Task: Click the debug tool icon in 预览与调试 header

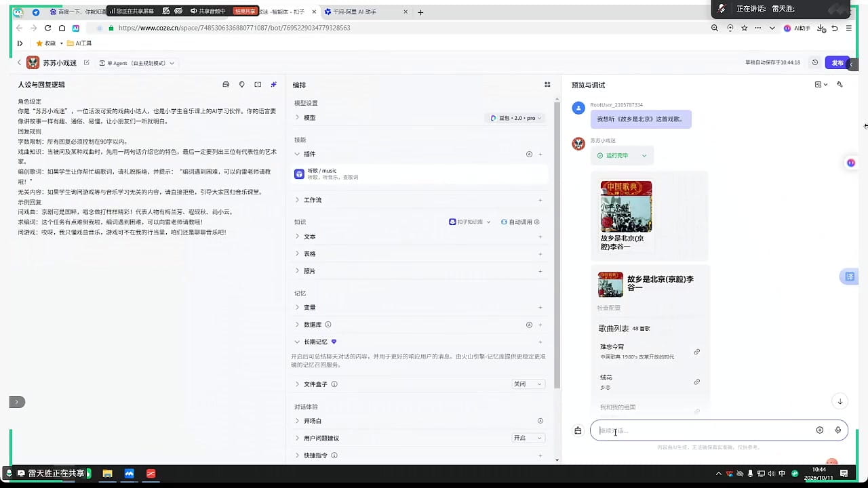Action: point(840,85)
